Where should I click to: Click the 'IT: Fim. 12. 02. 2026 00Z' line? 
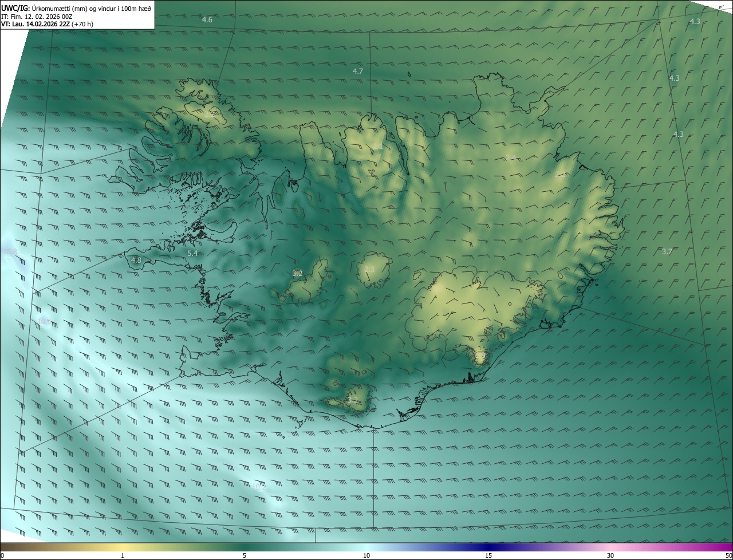click(37, 17)
